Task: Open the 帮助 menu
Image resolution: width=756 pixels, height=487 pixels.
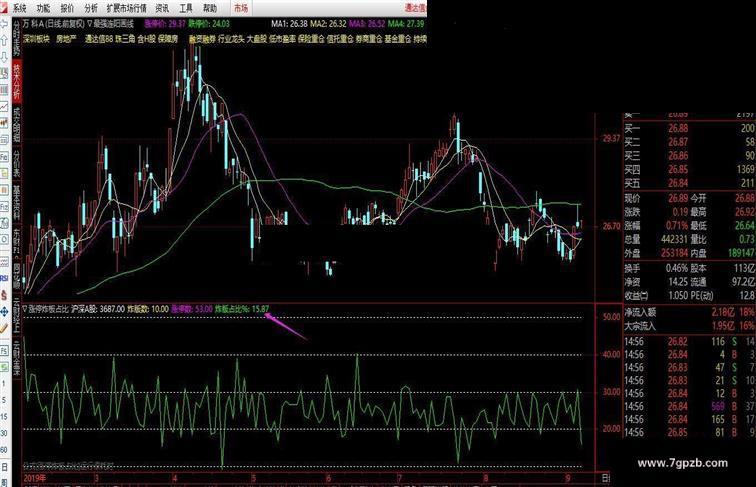Action: coord(210,8)
